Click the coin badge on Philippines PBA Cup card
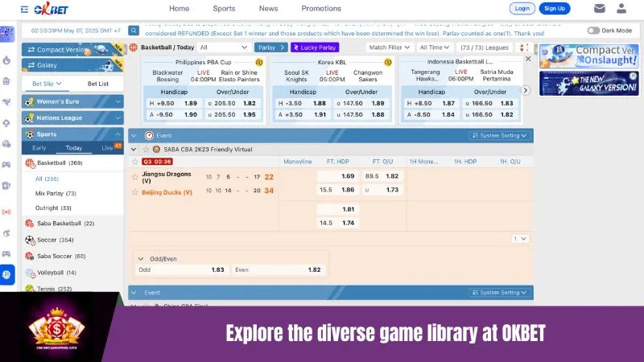 [259, 63]
